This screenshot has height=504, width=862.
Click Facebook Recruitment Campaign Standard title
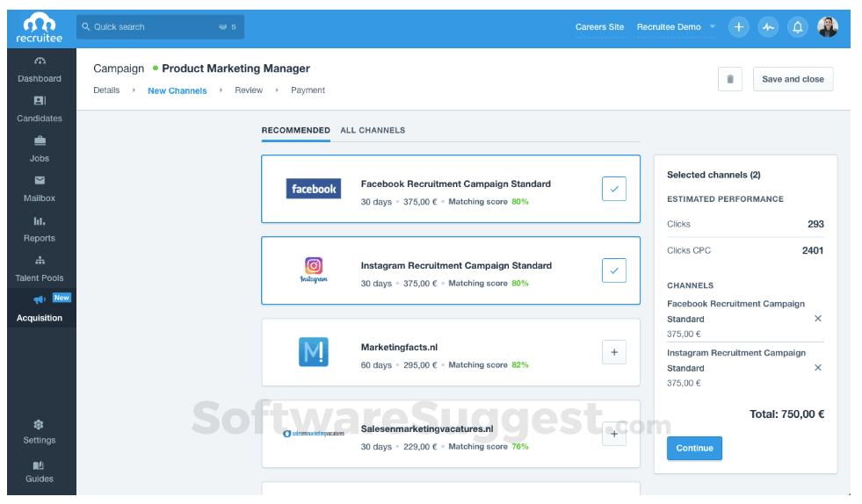[x=456, y=184]
